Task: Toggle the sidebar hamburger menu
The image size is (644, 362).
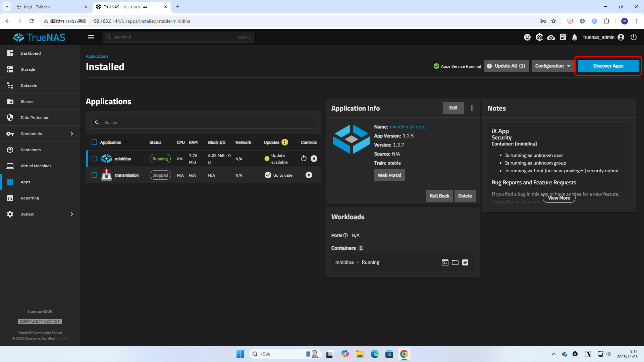Action: pyautogui.click(x=91, y=37)
